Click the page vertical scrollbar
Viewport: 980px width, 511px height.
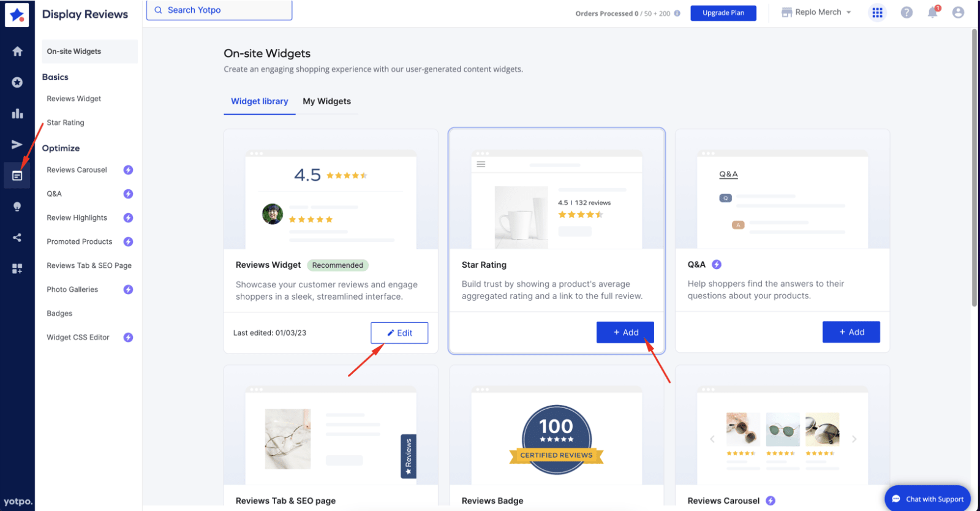[x=974, y=167]
